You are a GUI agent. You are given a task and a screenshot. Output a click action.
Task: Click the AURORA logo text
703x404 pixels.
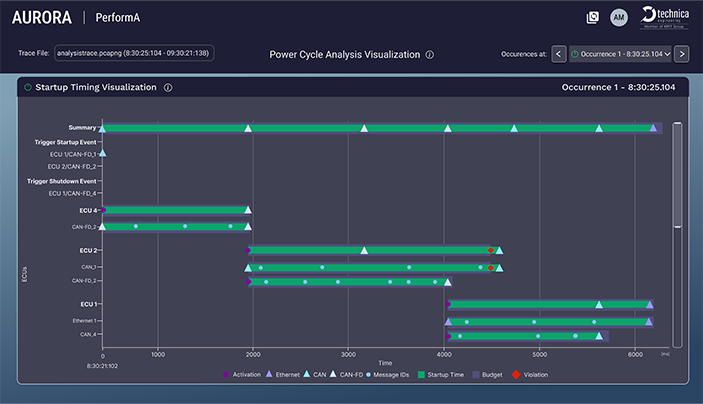click(40, 17)
